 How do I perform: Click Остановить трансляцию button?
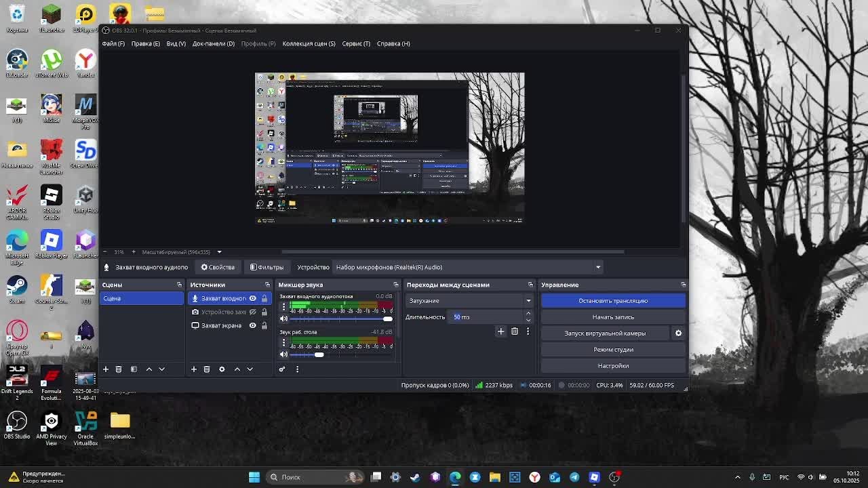(x=613, y=301)
